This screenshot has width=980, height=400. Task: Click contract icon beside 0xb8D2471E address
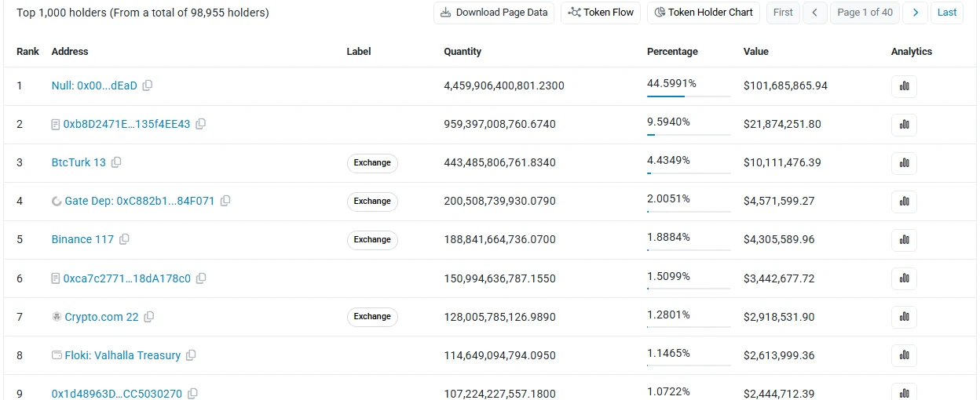56,125
